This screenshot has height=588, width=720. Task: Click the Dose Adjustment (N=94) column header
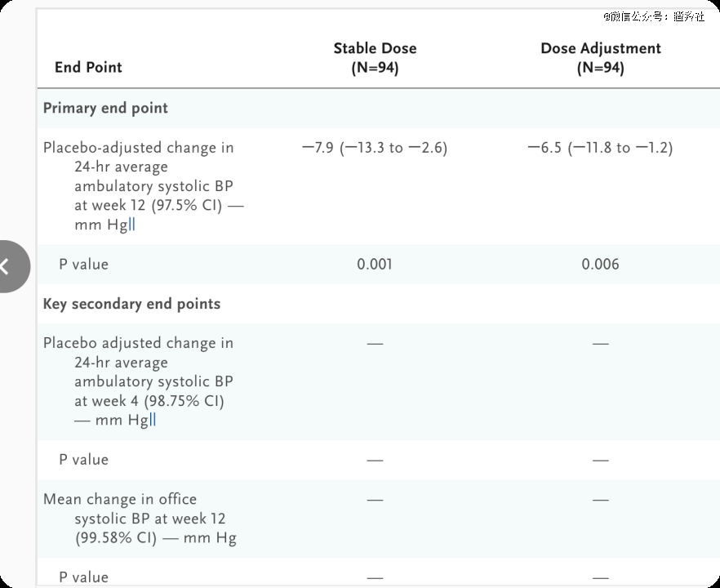pos(600,58)
